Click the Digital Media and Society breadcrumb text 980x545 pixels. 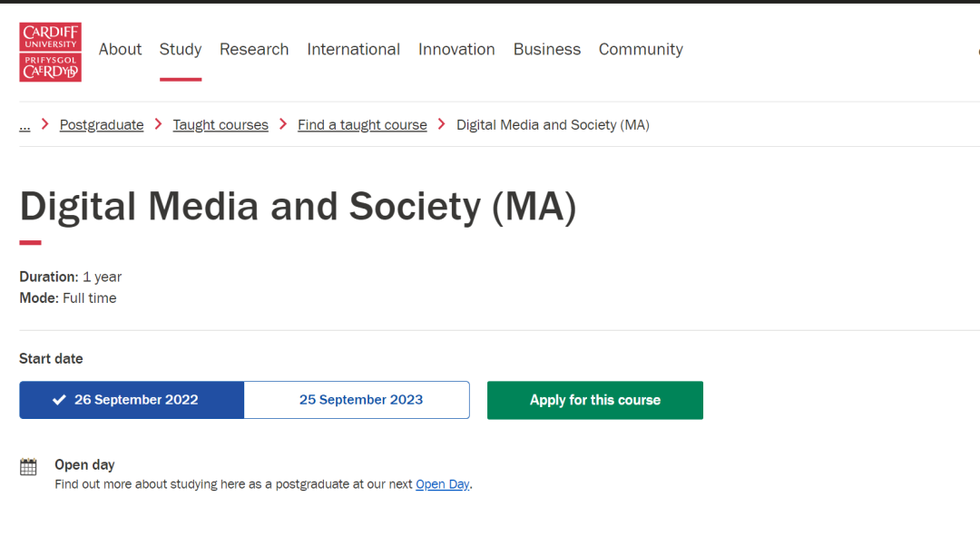[x=553, y=125]
